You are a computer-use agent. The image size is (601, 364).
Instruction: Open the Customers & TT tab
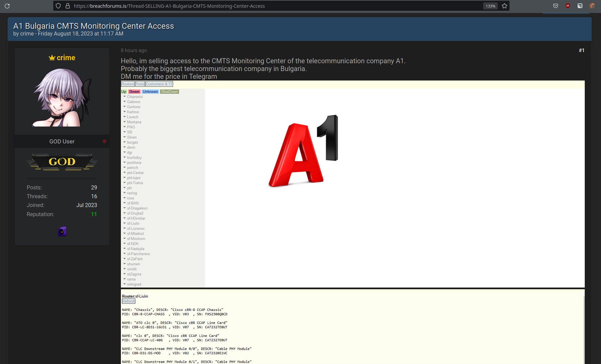pyautogui.click(x=159, y=84)
